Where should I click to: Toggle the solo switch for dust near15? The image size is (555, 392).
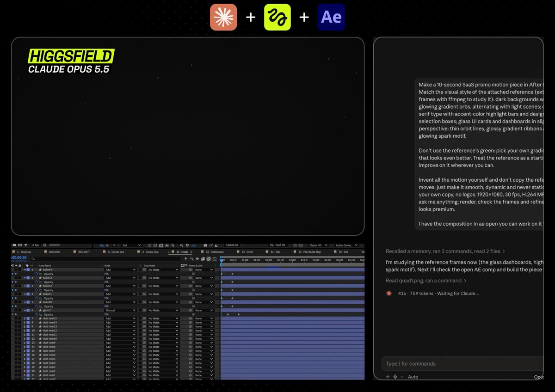tap(16, 318)
